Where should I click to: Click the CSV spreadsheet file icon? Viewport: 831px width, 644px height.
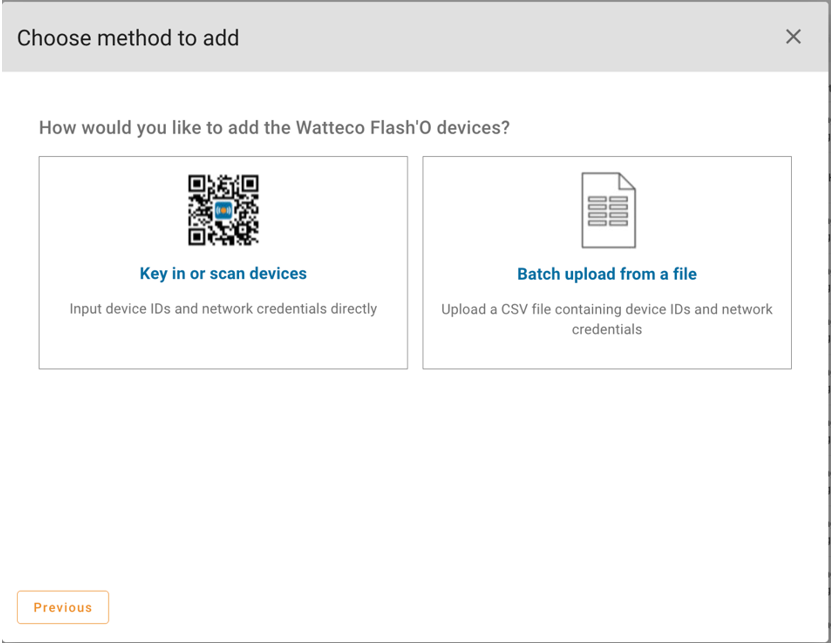pos(608,210)
